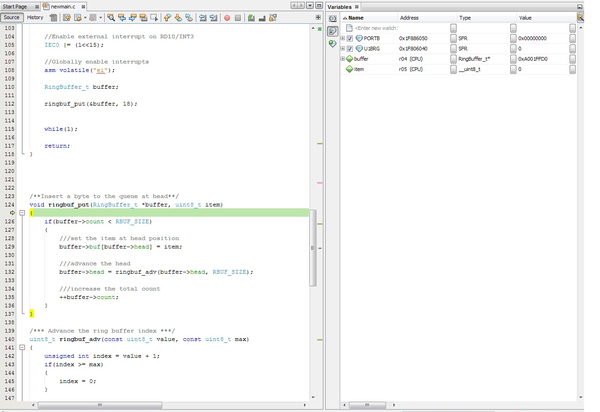Click the minimize Variables panel icon
This screenshot has width=600, height=412.
tap(580, 7)
